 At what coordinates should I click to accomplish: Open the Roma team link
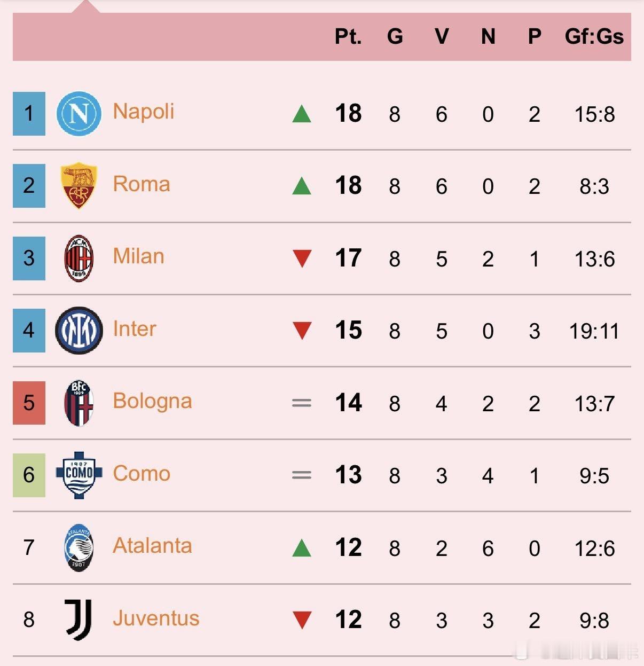[142, 184]
